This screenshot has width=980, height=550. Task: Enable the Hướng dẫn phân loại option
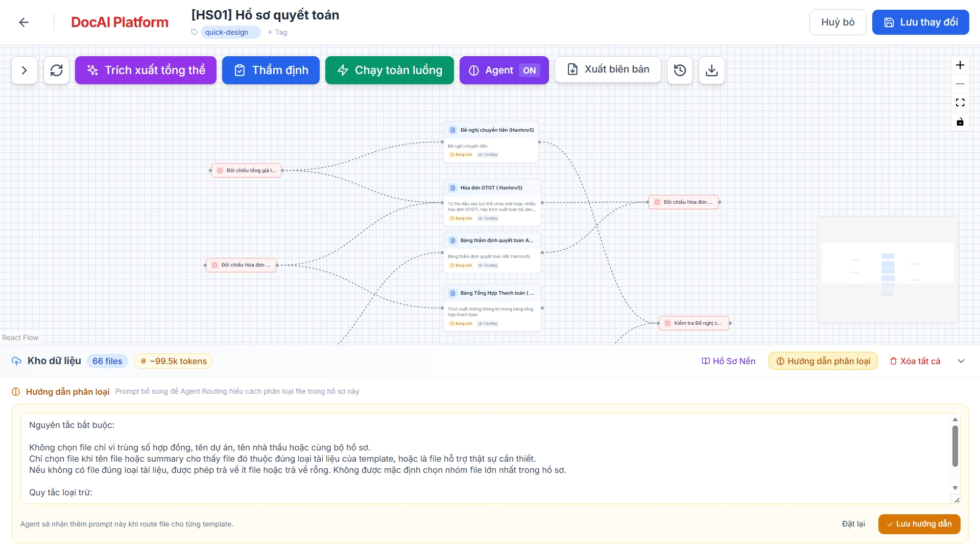pos(822,361)
